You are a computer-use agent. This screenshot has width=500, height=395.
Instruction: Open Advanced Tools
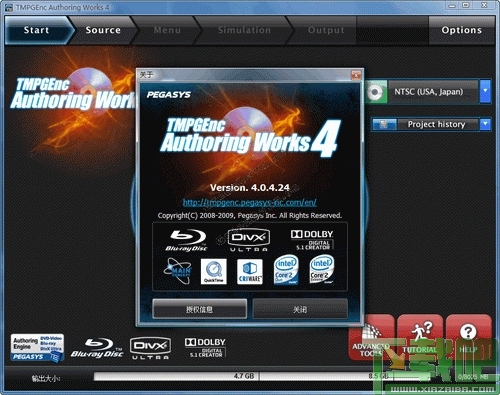point(371,337)
